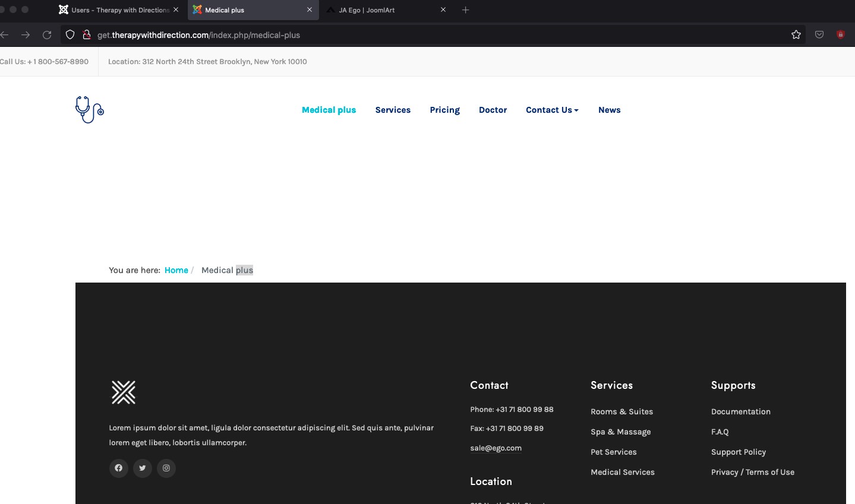Viewport: 855px width, 504px height.
Task: Open the Pricing nav item
Action: pos(445,110)
